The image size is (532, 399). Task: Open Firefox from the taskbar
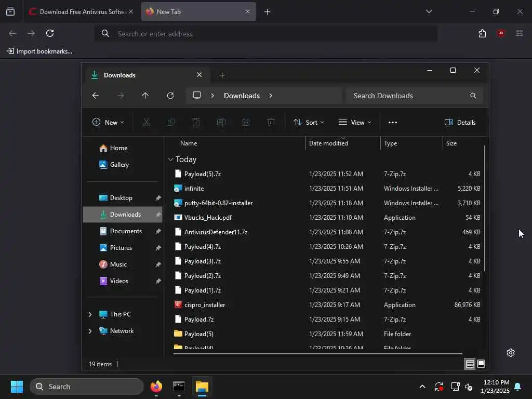(x=156, y=387)
